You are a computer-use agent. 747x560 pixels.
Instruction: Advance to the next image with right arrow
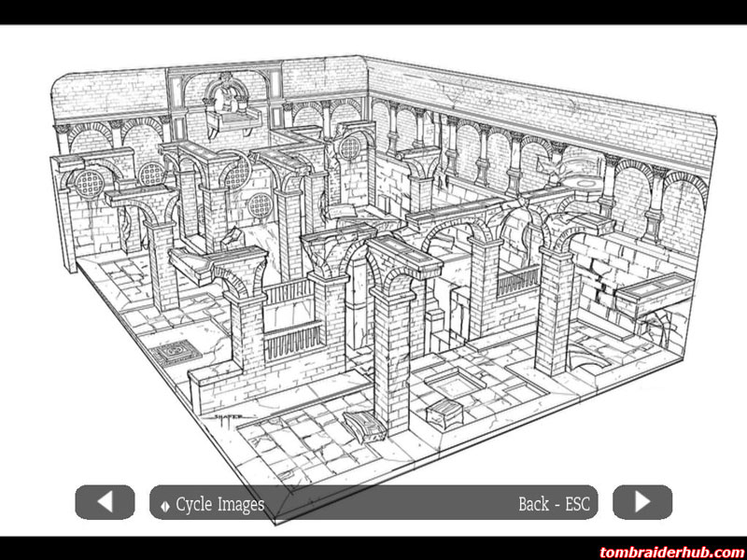tap(642, 502)
